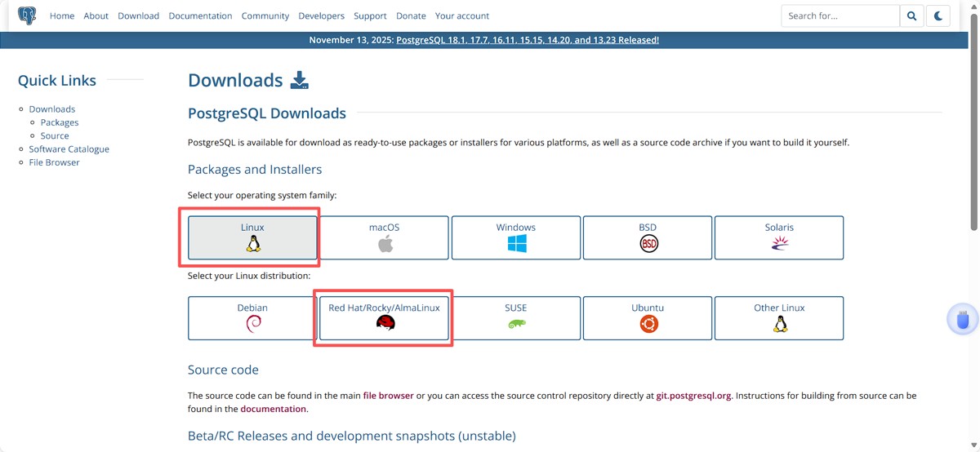Click the Source code heading

click(x=223, y=370)
